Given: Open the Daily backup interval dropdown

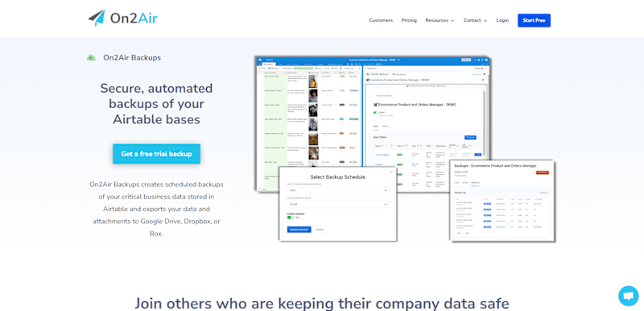Looking at the screenshot, I should coord(337,191).
